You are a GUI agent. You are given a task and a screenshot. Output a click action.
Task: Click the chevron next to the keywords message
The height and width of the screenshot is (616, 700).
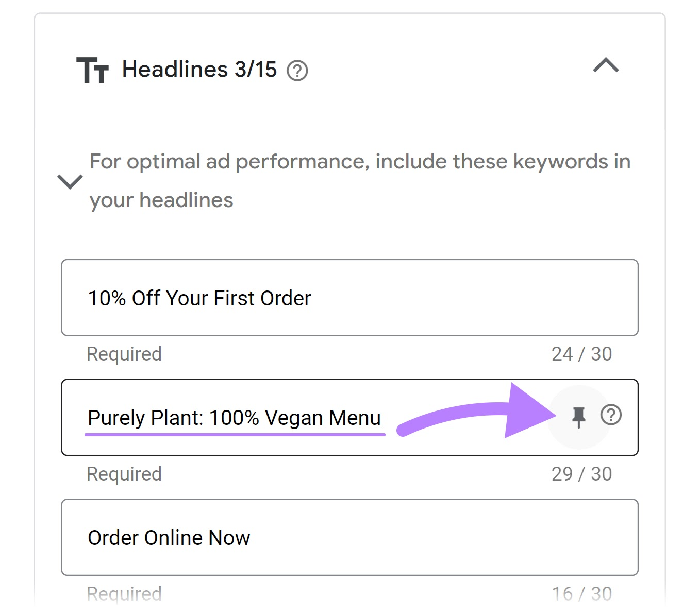[70, 182]
